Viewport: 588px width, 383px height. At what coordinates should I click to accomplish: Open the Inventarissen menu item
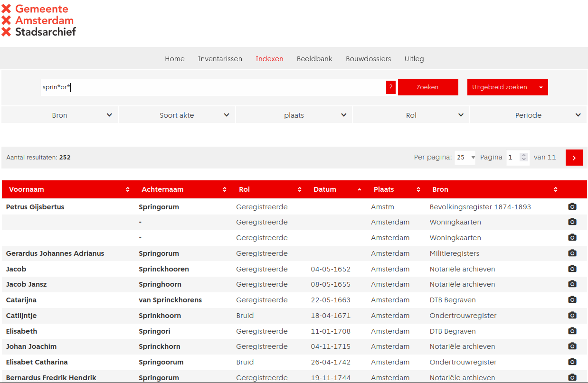[x=220, y=59]
